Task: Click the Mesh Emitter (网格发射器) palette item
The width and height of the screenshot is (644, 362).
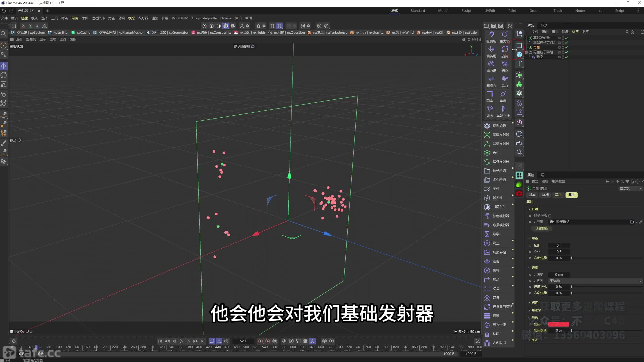Action: [x=498, y=144]
